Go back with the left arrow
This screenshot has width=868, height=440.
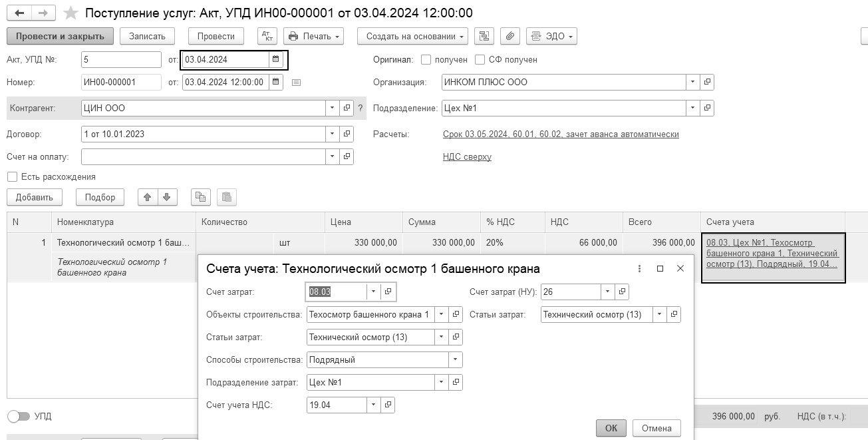click(19, 13)
